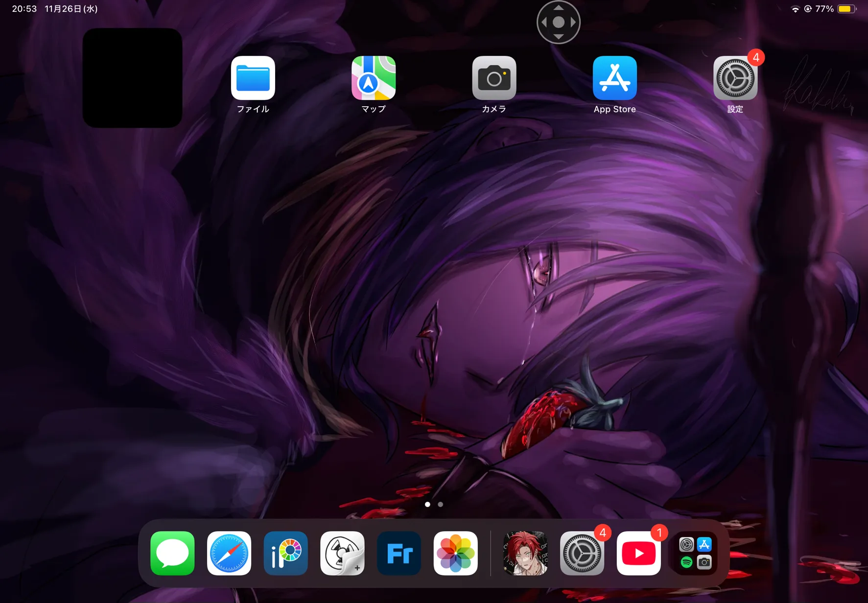Tap the orientation lock status icon

808,9
